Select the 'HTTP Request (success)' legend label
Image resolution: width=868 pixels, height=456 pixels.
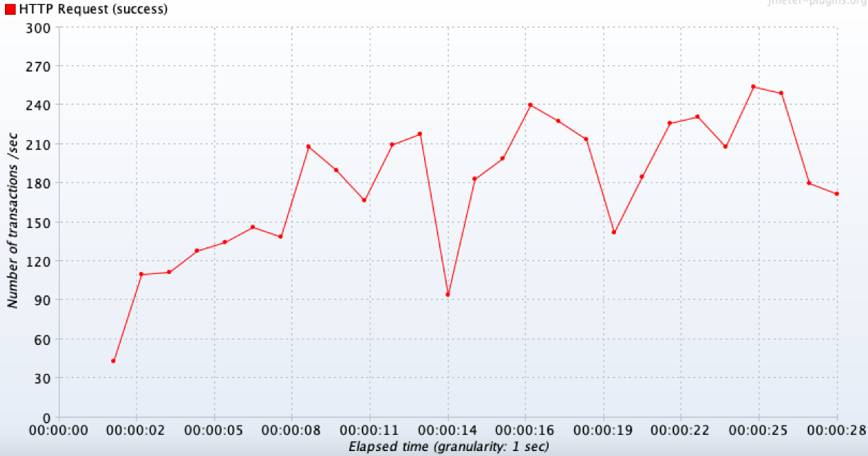click(93, 10)
